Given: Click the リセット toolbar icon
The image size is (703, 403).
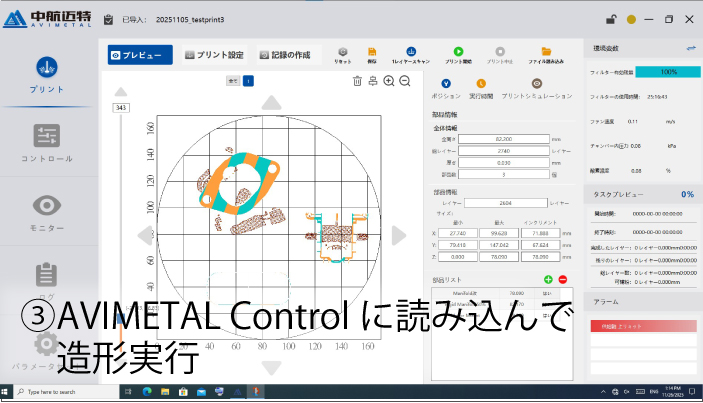Looking at the screenshot, I should 343,55.
